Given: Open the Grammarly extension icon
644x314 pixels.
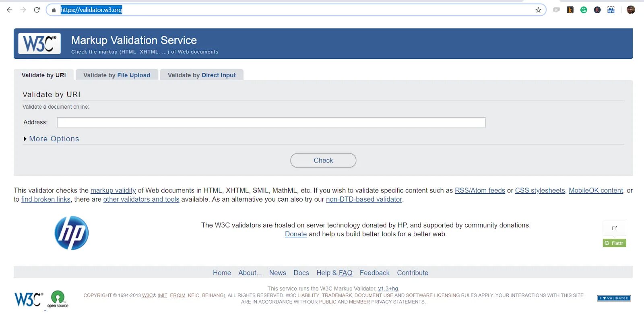Looking at the screenshot, I should (x=584, y=10).
